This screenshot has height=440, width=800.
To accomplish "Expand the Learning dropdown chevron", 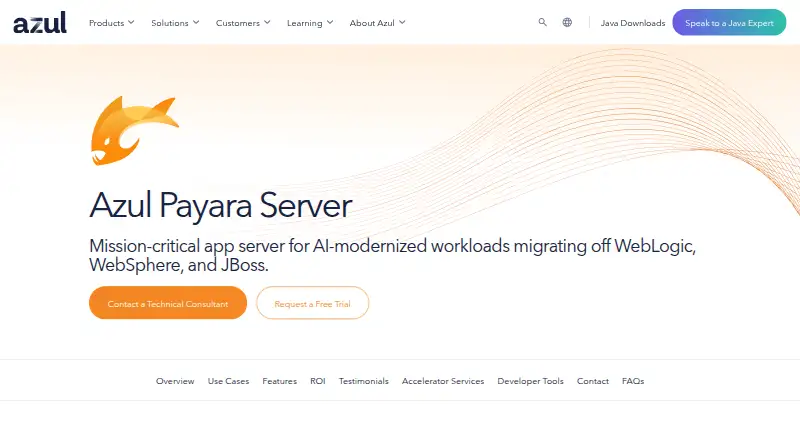I will (330, 22).
